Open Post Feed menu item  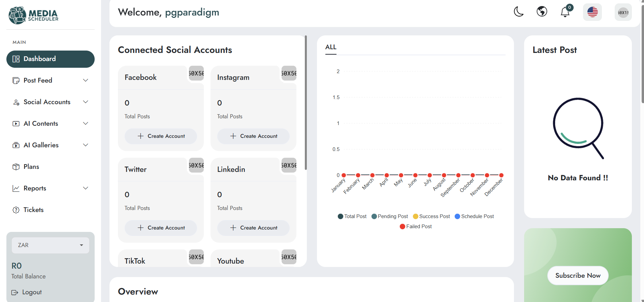51,81
